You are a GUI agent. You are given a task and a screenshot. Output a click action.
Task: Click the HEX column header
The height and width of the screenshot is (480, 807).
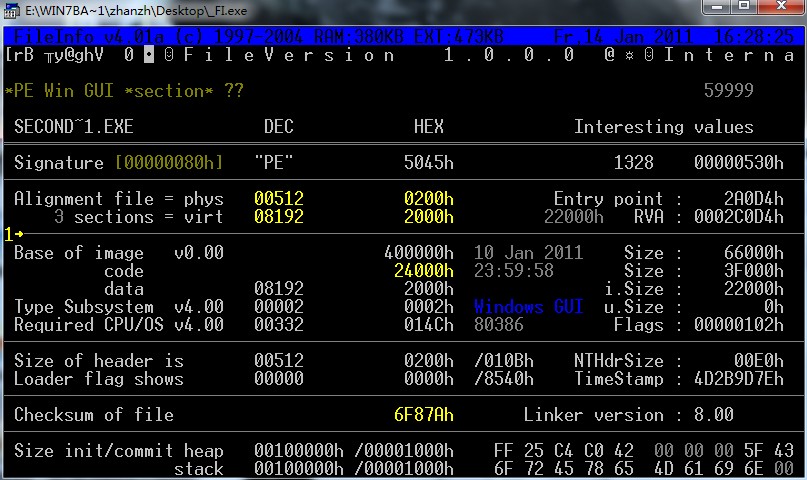[x=429, y=127]
